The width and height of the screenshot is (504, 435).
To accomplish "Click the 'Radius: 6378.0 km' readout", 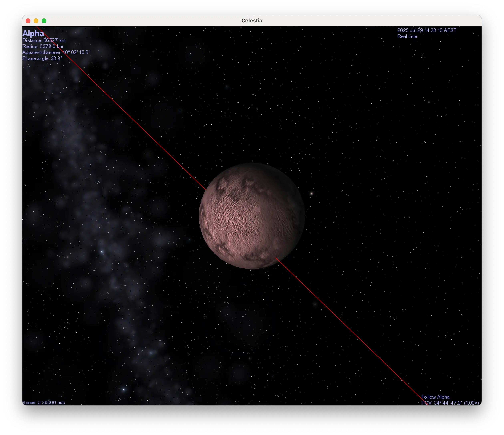I will point(43,46).
